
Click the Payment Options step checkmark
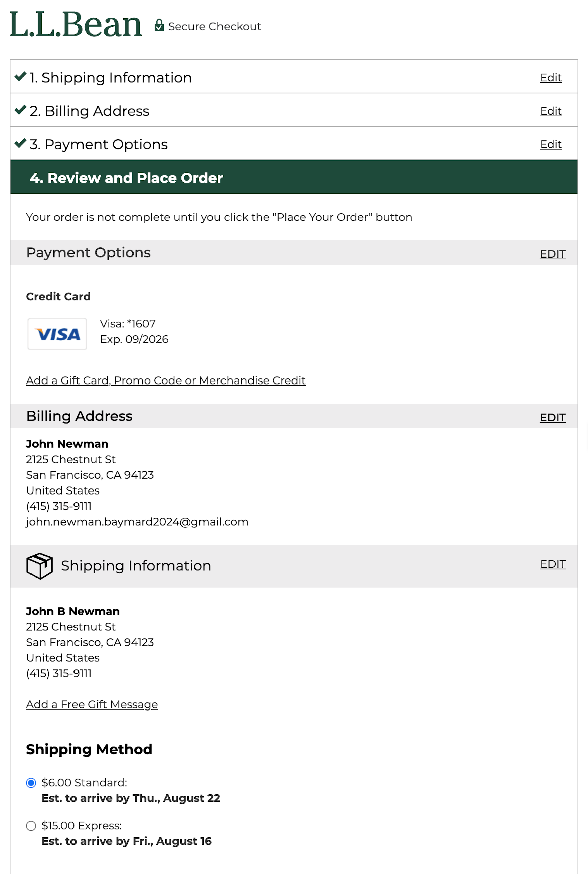pyautogui.click(x=20, y=143)
